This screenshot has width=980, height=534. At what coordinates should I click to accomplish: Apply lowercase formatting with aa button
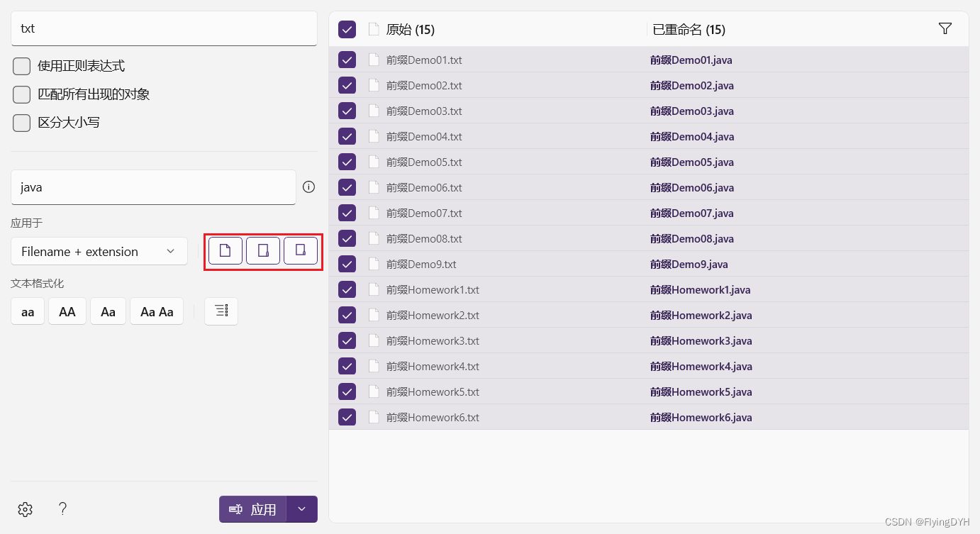tap(28, 311)
